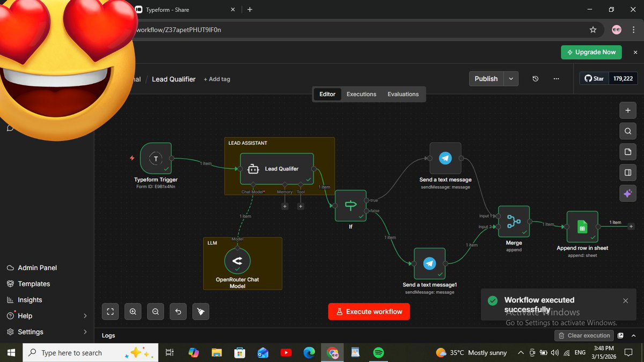Open the three-dots workflow options menu
This screenshot has height=362, width=644.
coord(556,79)
